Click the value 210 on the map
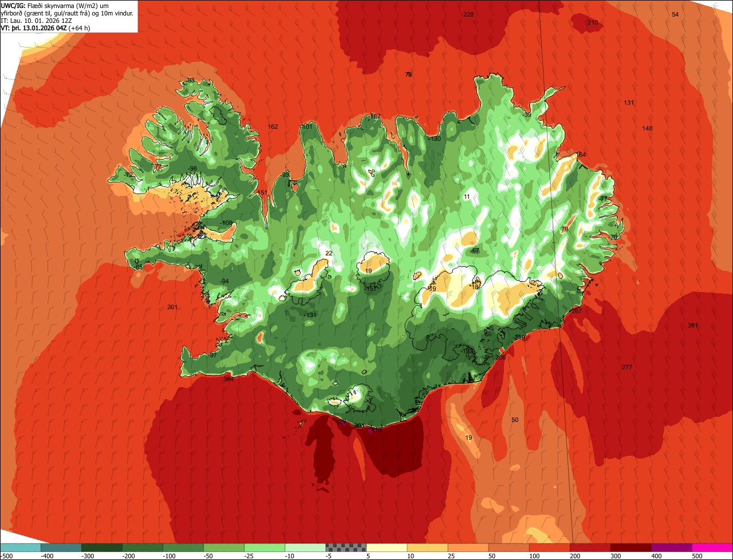Viewport: 733px width, 560px height. pyautogui.click(x=593, y=22)
